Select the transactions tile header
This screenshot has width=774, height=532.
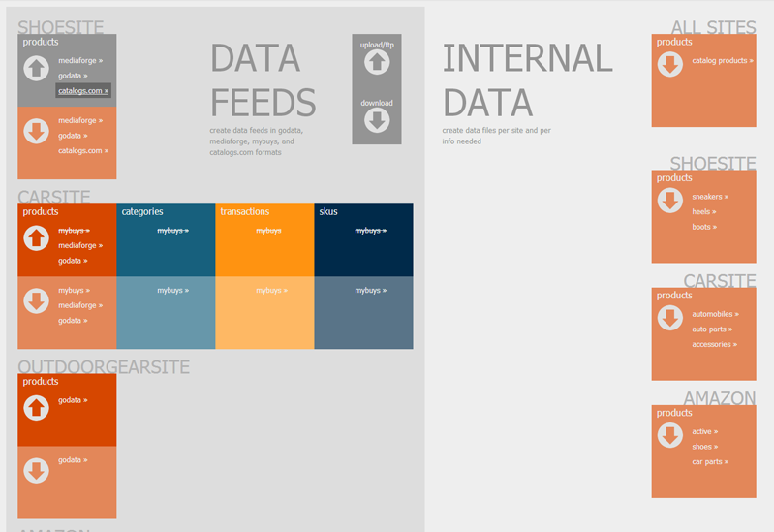(245, 211)
